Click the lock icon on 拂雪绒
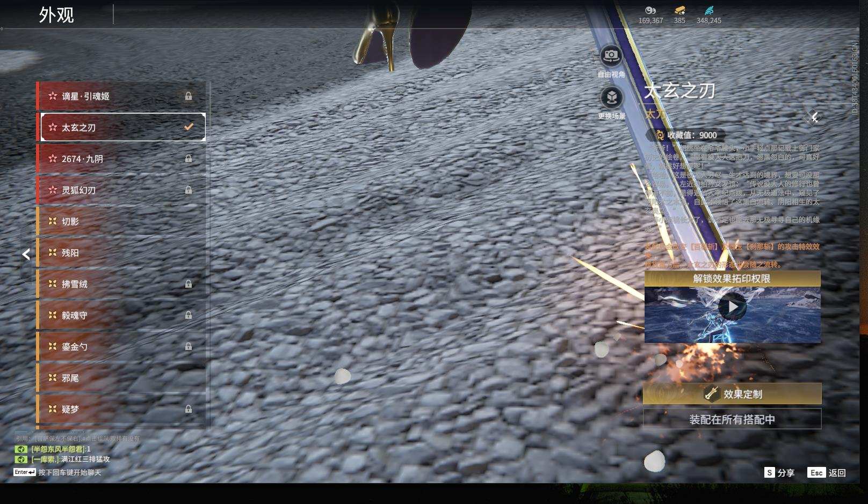Screen dimensions: 868x504 189,284
